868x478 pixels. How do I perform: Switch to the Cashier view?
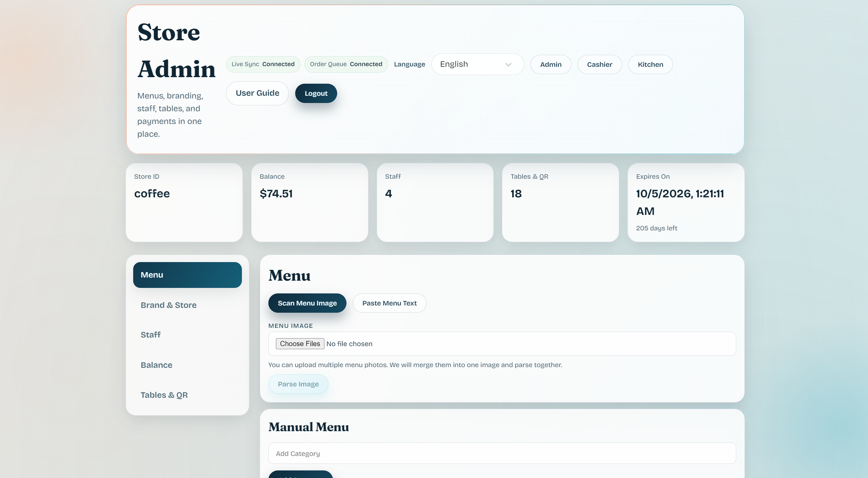[x=599, y=64]
